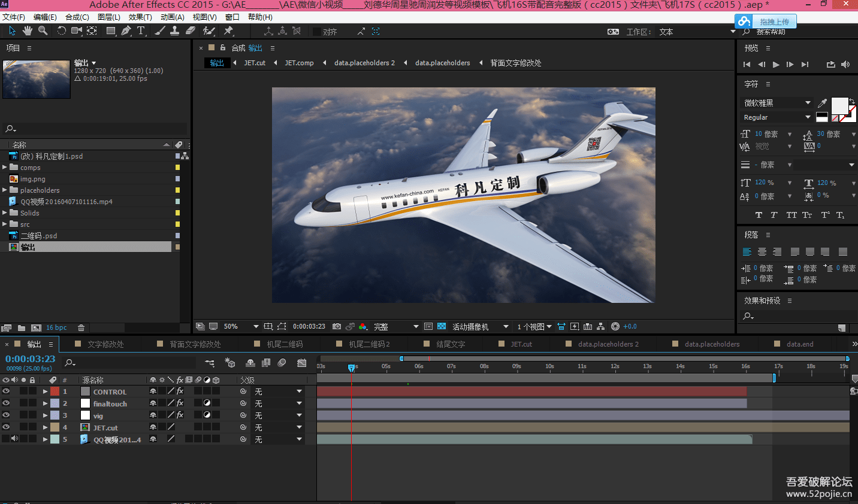This screenshot has width=858, height=504.
Task: Create a new folder in Project panel
Action: coord(22,328)
